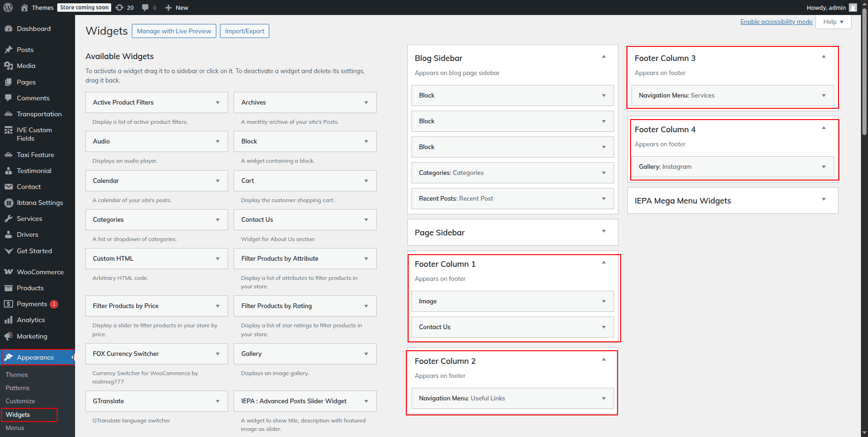Expand the Page Sidebar widget area
The height and width of the screenshot is (437, 868).
pyautogui.click(x=604, y=231)
